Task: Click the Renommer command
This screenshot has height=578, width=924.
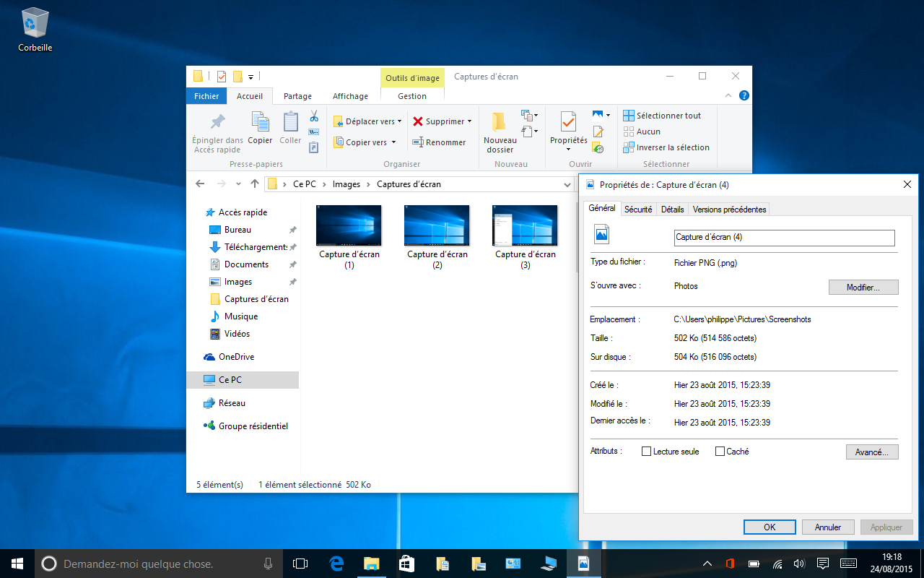Action: click(440, 142)
